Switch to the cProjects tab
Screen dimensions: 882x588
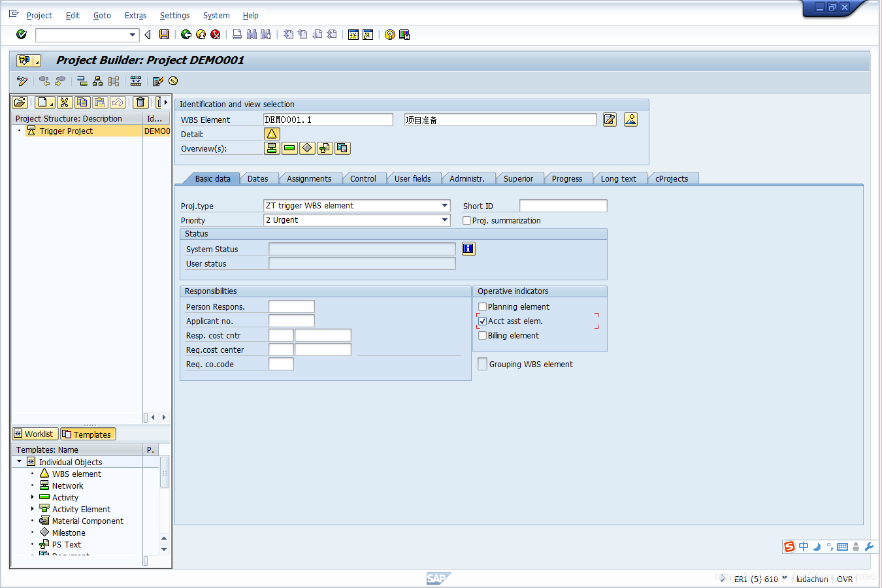pos(672,179)
